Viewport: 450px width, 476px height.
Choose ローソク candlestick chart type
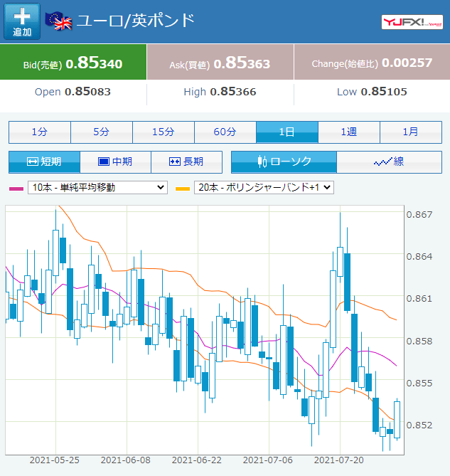pos(284,162)
